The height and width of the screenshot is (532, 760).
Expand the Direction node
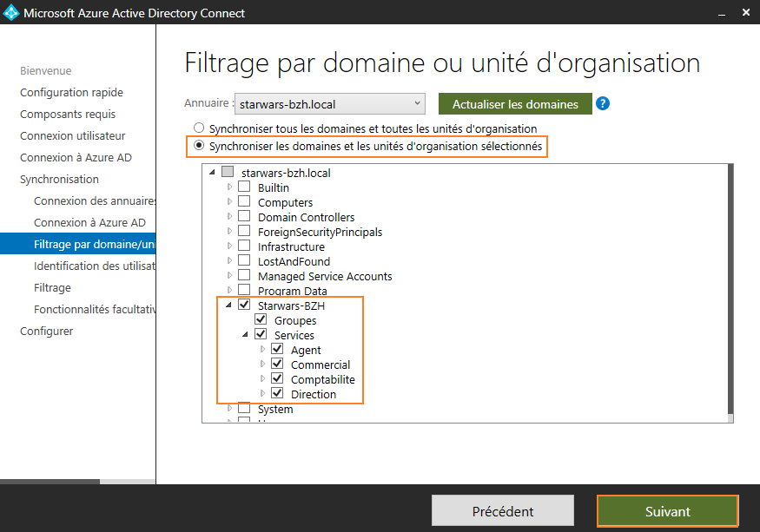262,393
